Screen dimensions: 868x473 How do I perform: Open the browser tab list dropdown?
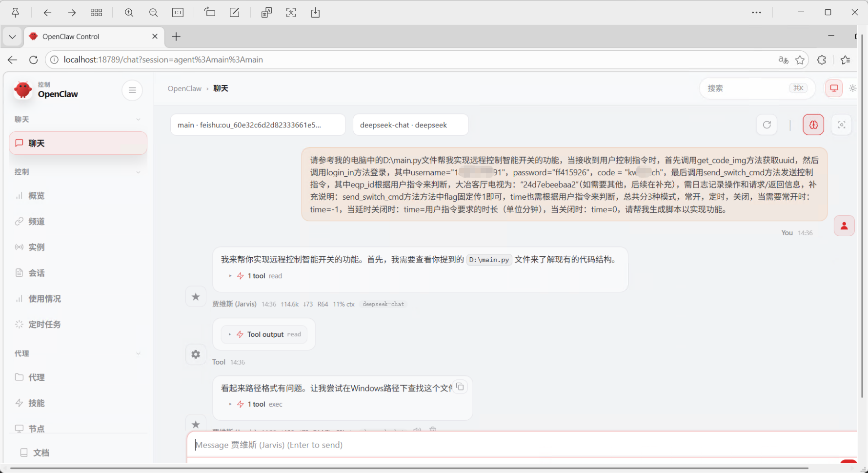pos(12,37)
